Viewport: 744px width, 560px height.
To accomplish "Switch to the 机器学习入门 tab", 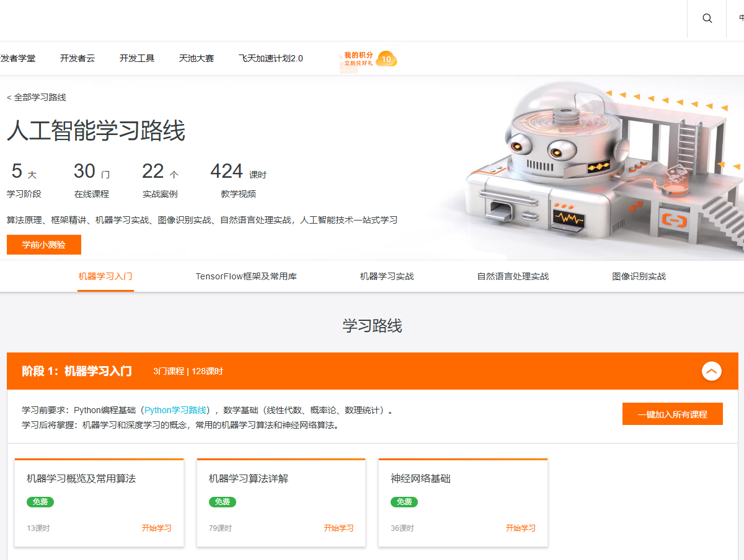I will (x=105, y=276).
